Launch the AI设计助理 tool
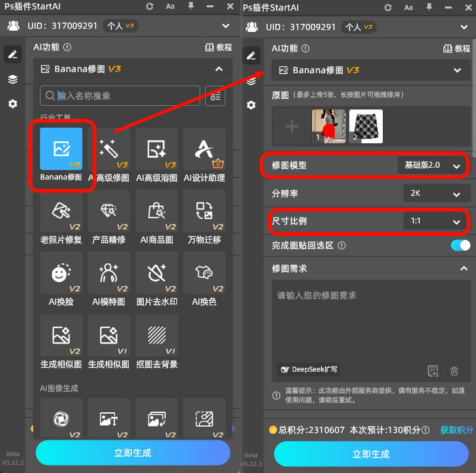Image resolution: width=476 pixels, height=473 pixels. click(205, 149)
